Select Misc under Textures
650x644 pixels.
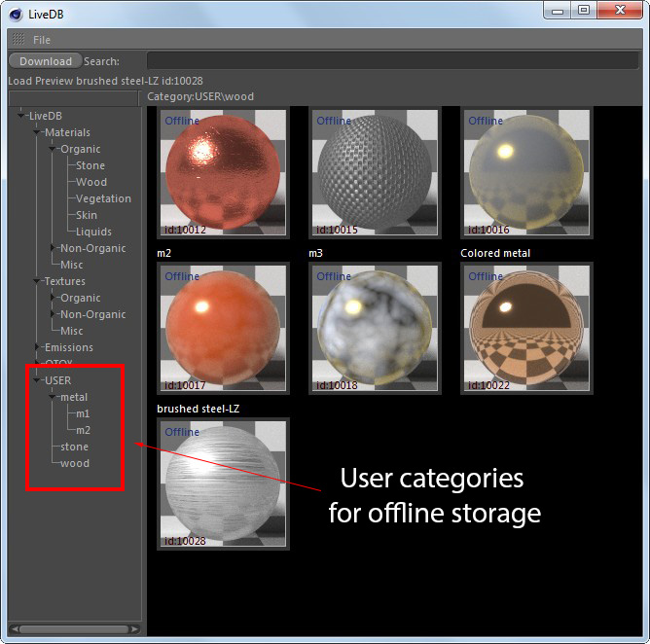(72, 331)
